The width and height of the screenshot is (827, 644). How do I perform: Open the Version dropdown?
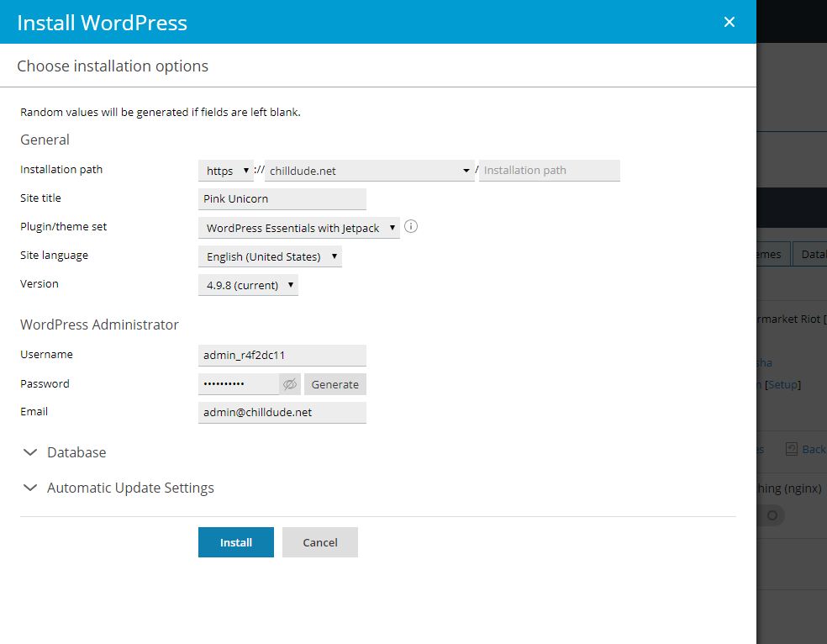point(248,285)
